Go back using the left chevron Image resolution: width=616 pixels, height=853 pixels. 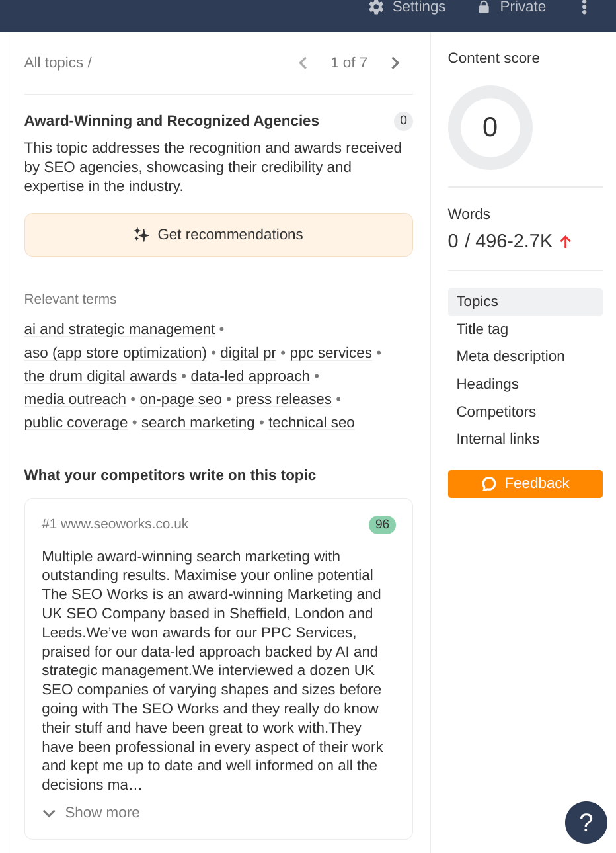point(302,63)
